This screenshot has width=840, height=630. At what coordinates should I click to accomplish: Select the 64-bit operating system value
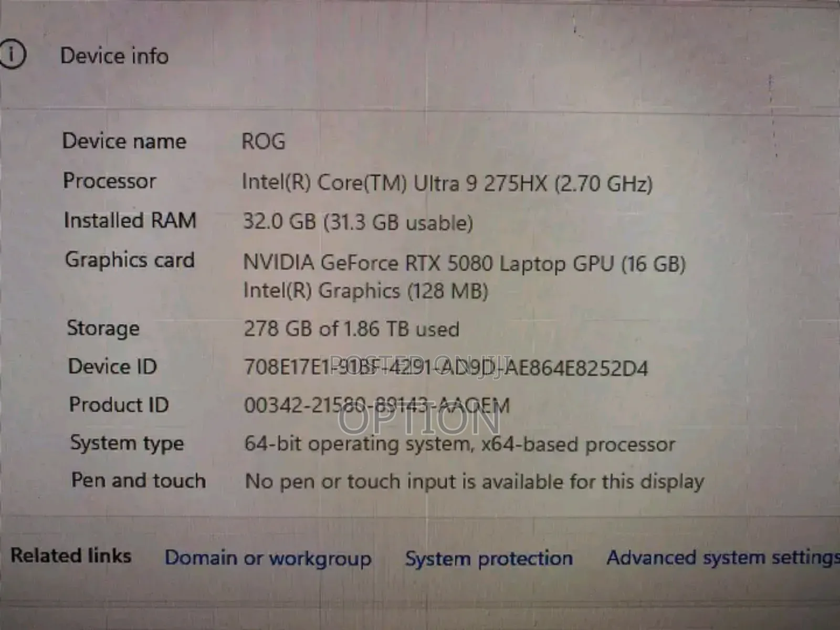point(460,444)
